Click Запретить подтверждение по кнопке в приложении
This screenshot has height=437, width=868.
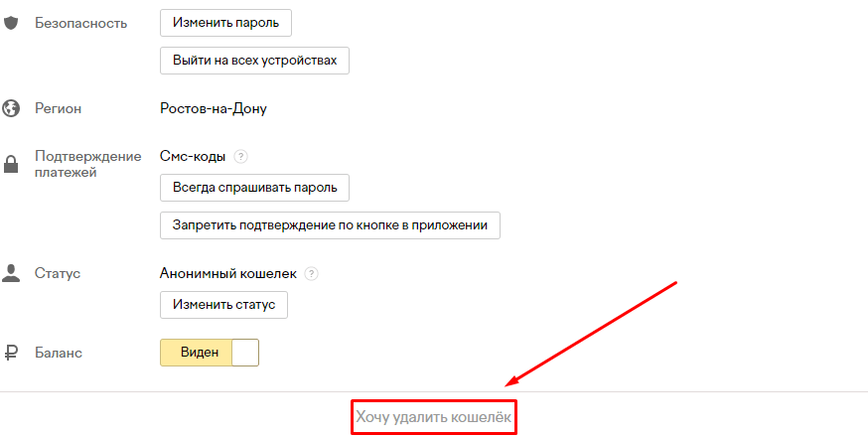coord(330,225)
